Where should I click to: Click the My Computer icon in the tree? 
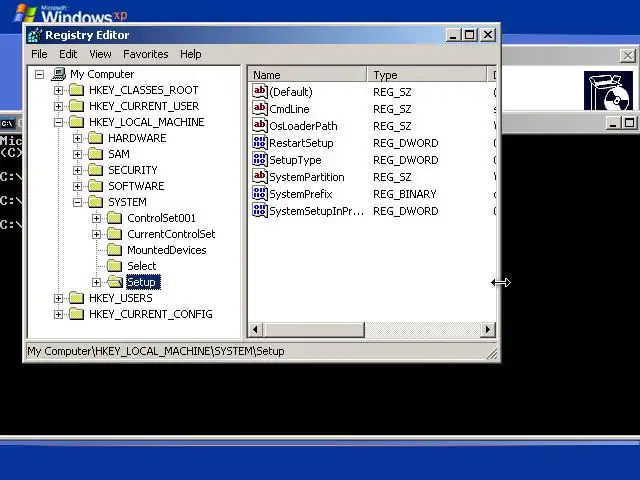coord(59,74)
